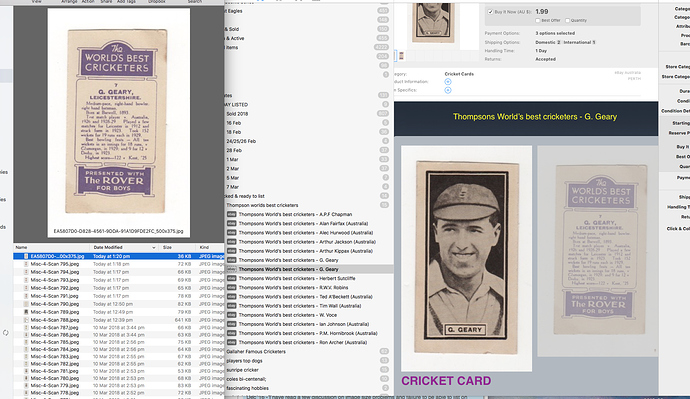Open Returns Accepted setting
This screenshot has width=690, height=399.
click(545, 59)
